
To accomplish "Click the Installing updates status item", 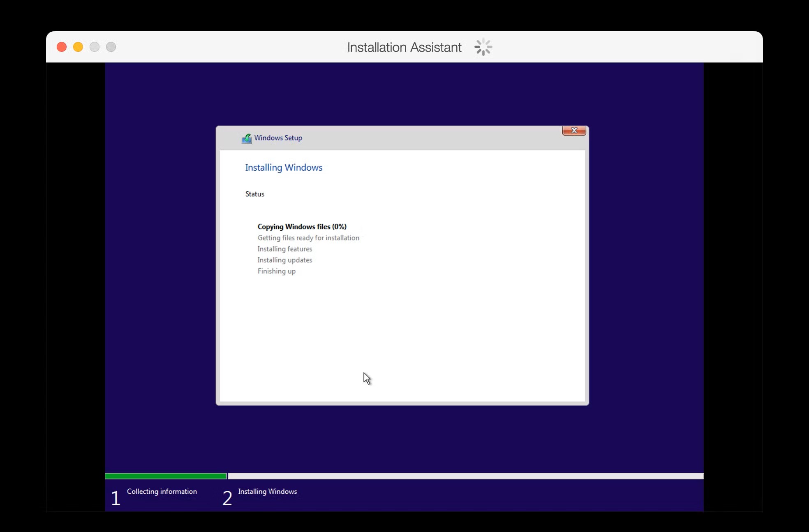I will [x=284, y=260].
